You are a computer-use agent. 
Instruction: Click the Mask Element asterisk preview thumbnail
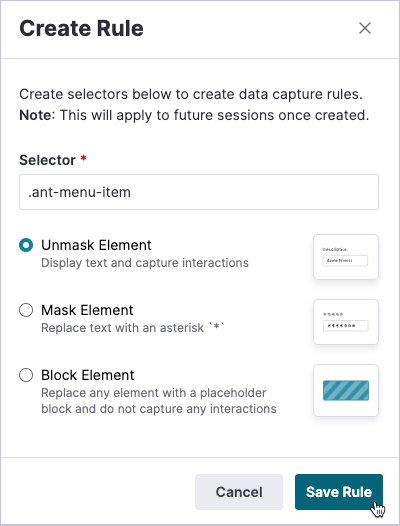346,322
